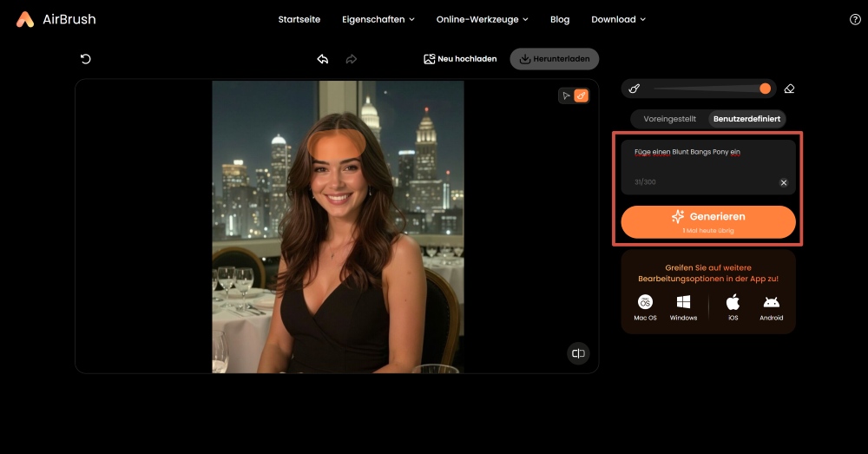Click the undo arrow icon
The height and width of the screenshot is (454, 868).
322,59
